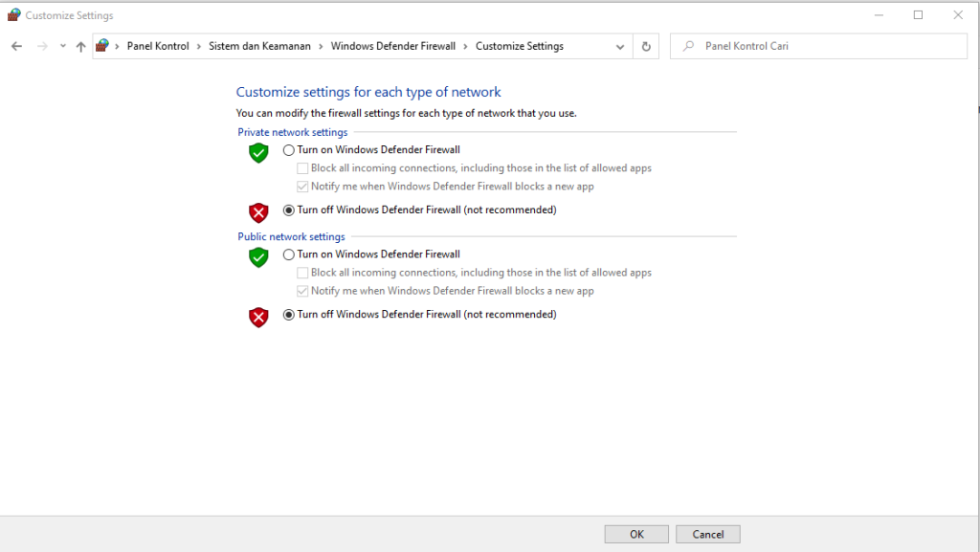
Task: Click the red shield under Private network
Action: click(x=258, y=212)
